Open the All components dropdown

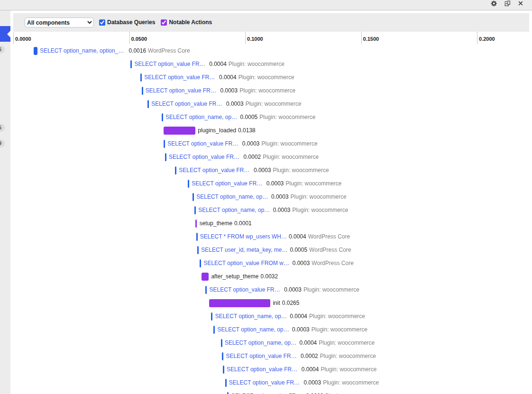(x=59, y=22)
